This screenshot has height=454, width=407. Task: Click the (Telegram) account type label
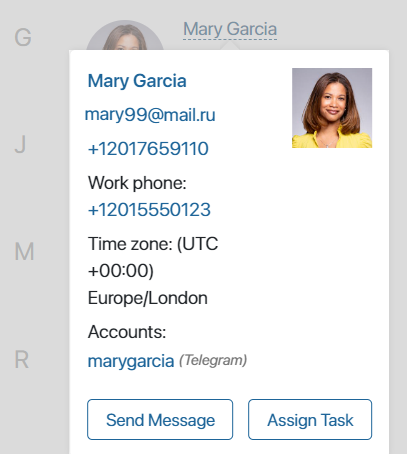pos(213,360)
